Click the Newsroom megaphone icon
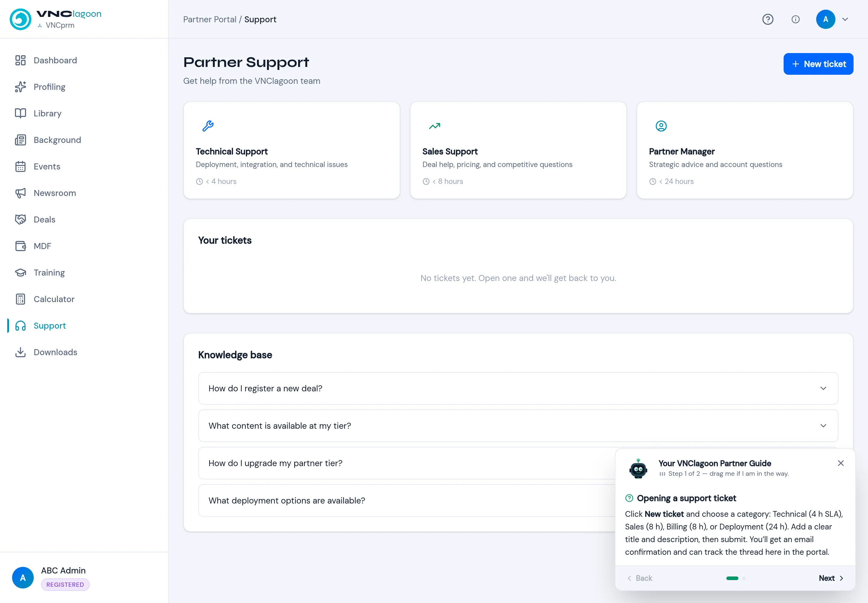This screenshot has width=868, height=603. tap(20, 193)
